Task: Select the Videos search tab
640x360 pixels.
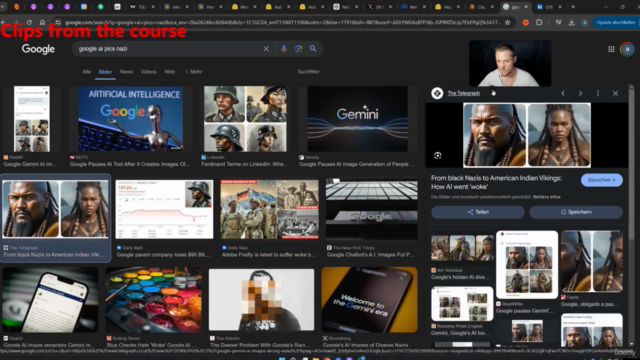Action: [149, 72]
